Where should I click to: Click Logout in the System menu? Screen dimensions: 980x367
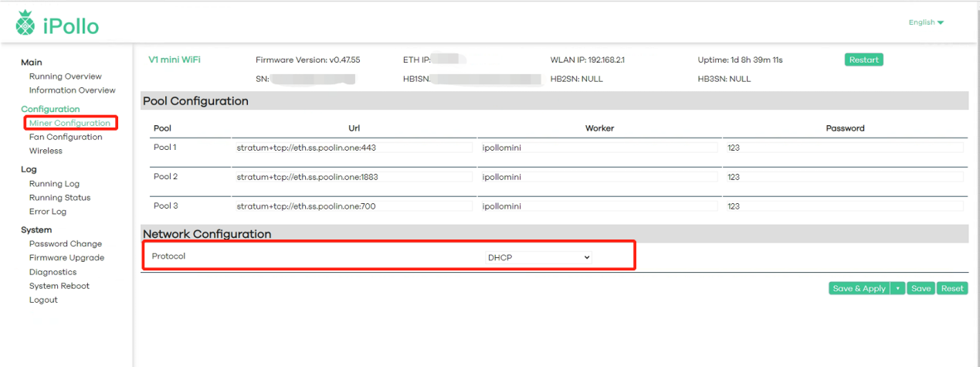point(43,300)
